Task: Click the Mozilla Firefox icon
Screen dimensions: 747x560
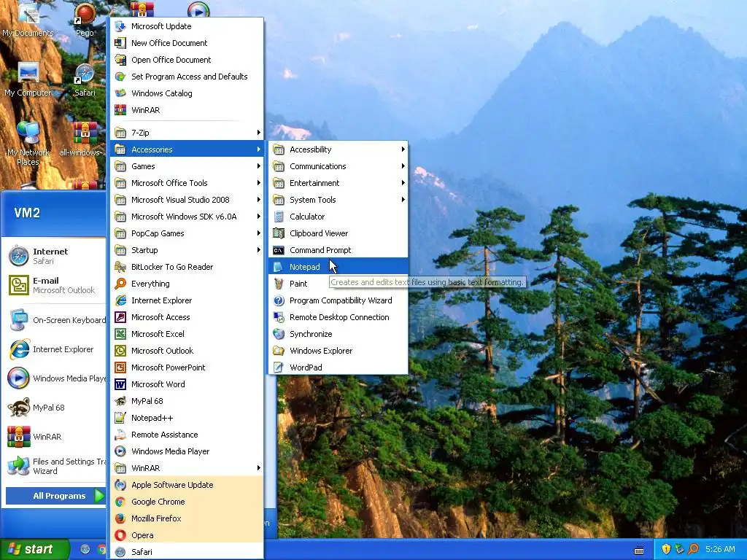Action: pos(120,518)
